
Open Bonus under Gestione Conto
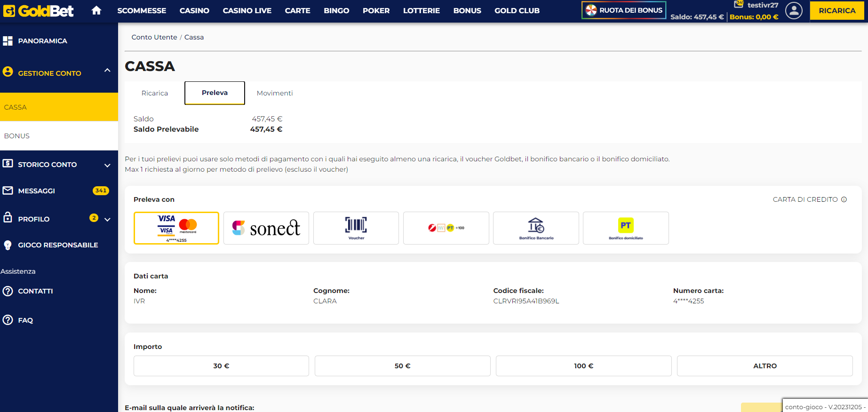59,136
